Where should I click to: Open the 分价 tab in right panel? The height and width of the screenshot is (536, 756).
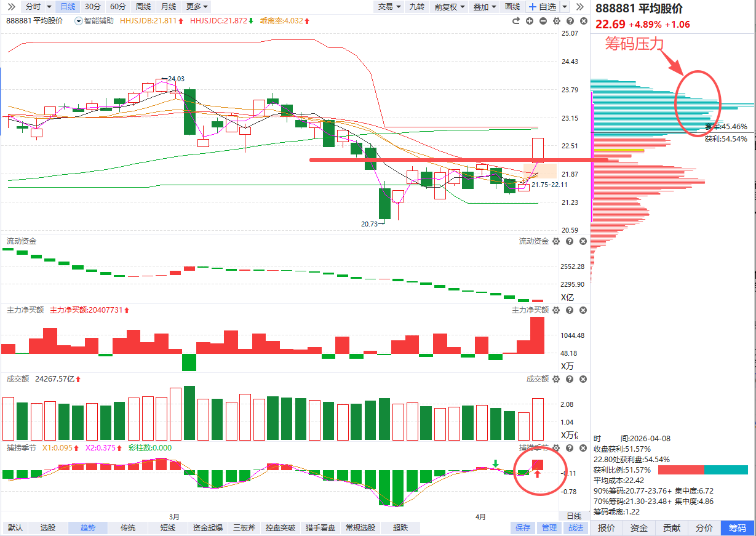tap(704, 528)
